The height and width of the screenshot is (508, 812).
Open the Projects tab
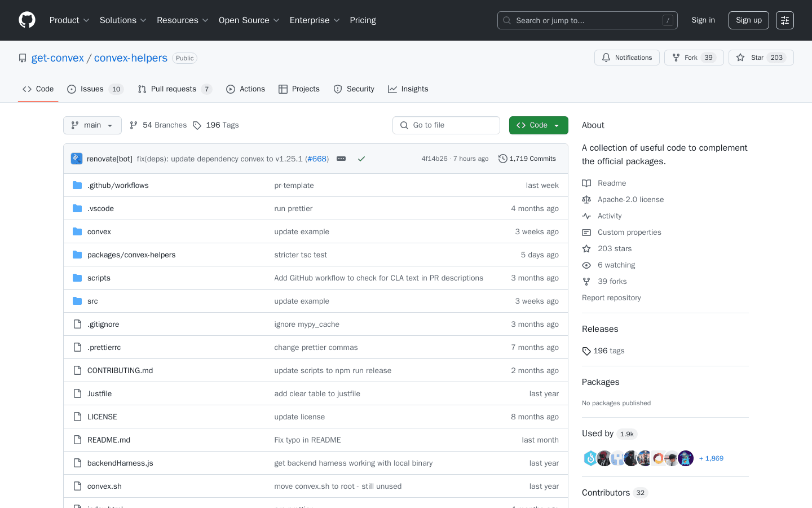click(x=299, y=89)
